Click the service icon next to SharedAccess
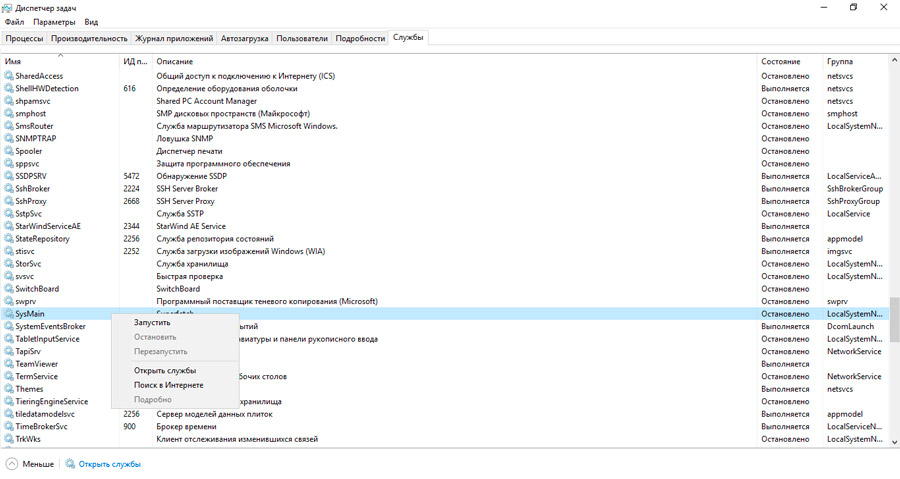The width and height of the screenshot is (900, 479). pyautogui.click(x=9, y=76)
